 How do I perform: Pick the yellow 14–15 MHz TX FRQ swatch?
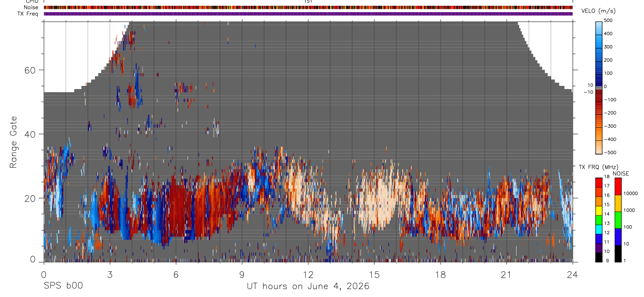(599, 210)
